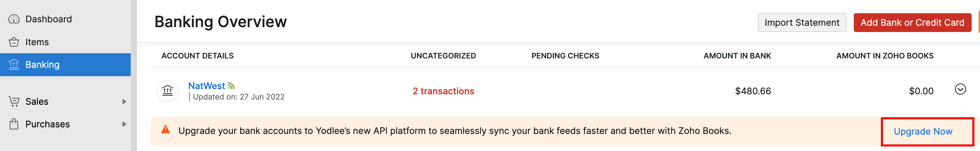The height and width of the screenshot is (151, 980).
Task: Follow the Upgrade Now link
Action: [x=923, y=132]
